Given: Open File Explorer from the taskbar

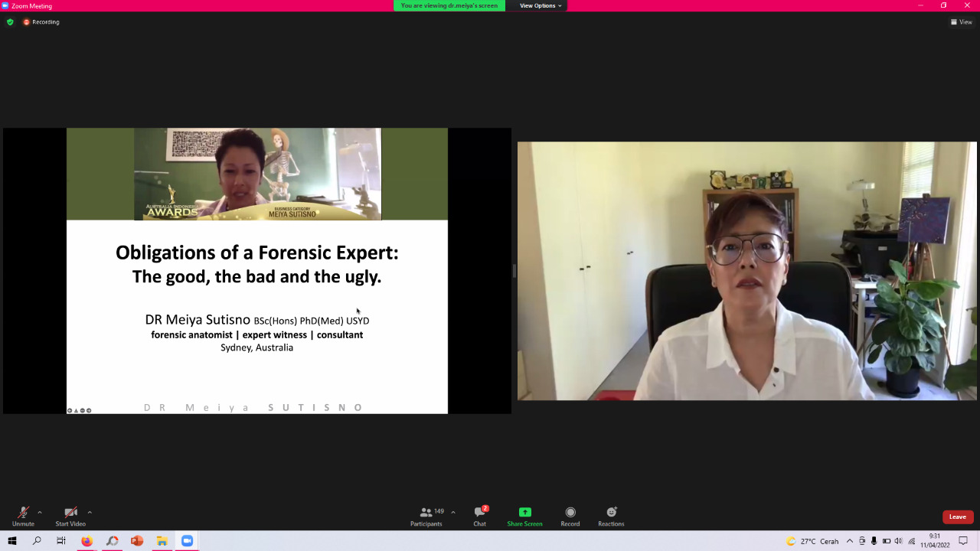Looking at the screenshot, I should pyautogui.click(x=162, y=541).
